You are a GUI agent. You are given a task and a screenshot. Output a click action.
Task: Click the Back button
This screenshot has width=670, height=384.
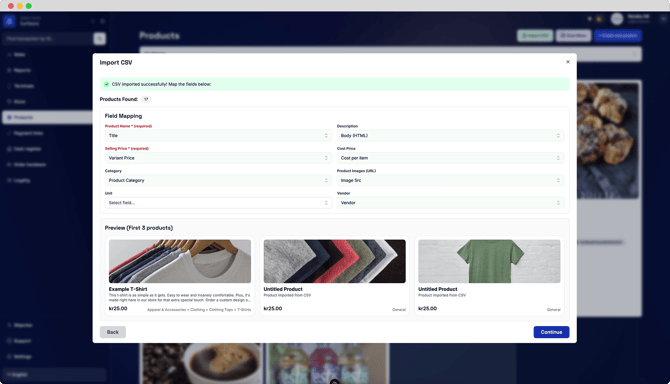point(113,332)
